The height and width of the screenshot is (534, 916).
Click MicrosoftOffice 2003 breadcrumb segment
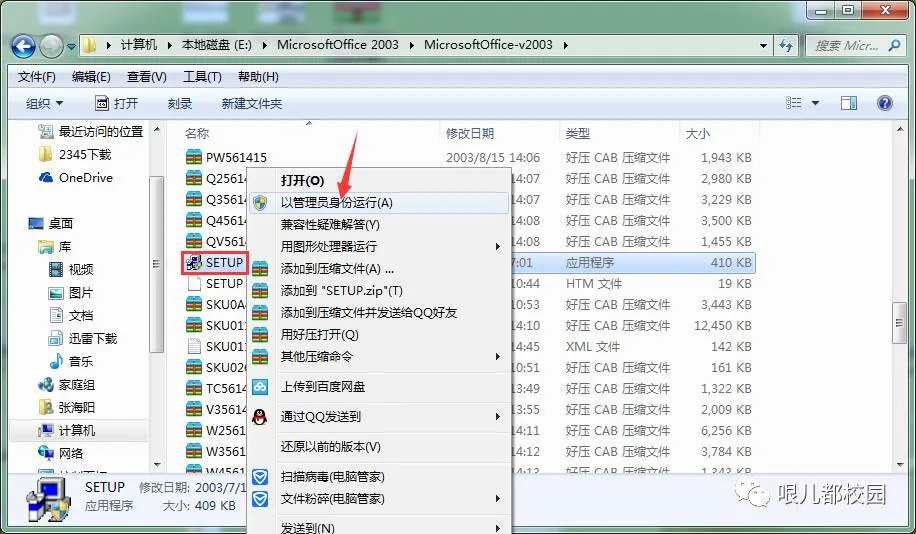(338, 45)
